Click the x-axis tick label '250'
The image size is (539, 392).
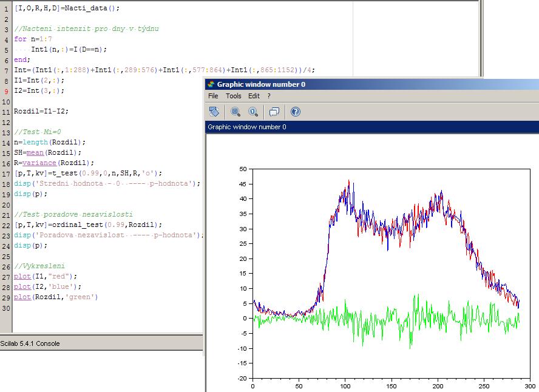[x=484, y=386]
